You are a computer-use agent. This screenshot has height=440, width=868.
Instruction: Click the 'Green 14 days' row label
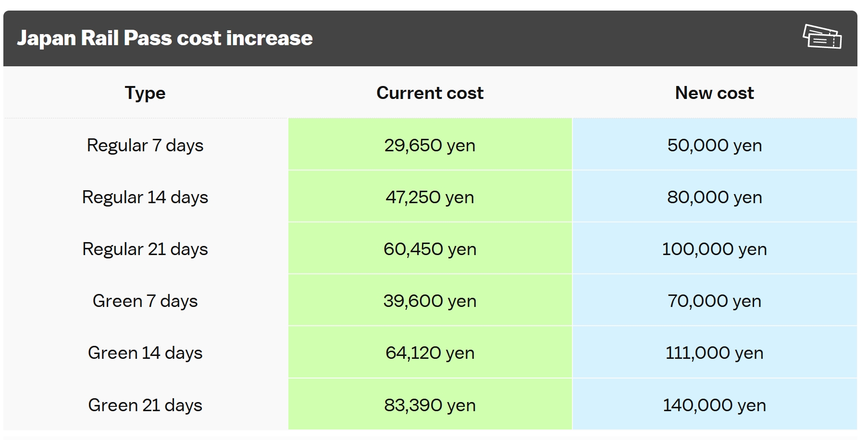click(x=145, y=353)
